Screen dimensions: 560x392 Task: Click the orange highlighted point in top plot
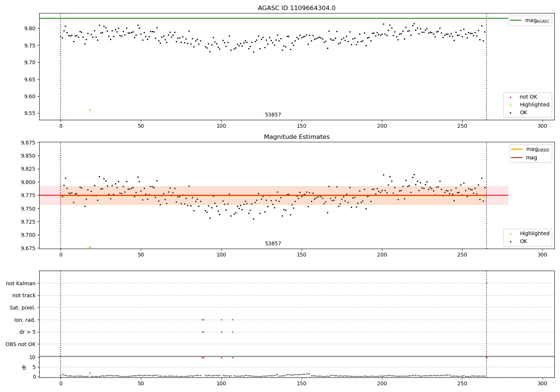point(90,110)
